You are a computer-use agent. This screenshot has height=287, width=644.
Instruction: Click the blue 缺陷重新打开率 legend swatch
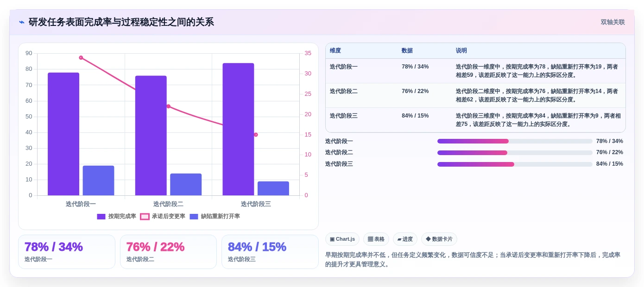coord(194,216)
